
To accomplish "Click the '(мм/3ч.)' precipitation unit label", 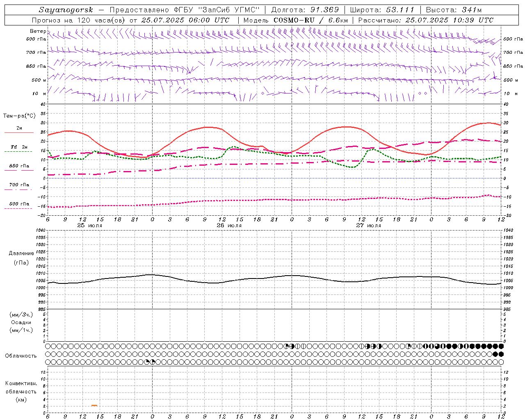I will tap(21, 315).
